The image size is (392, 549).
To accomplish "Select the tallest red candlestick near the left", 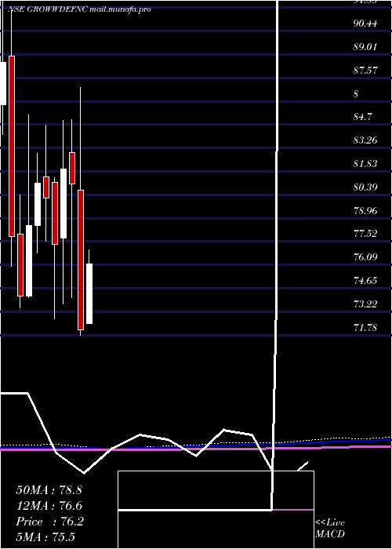I will 12,146.
